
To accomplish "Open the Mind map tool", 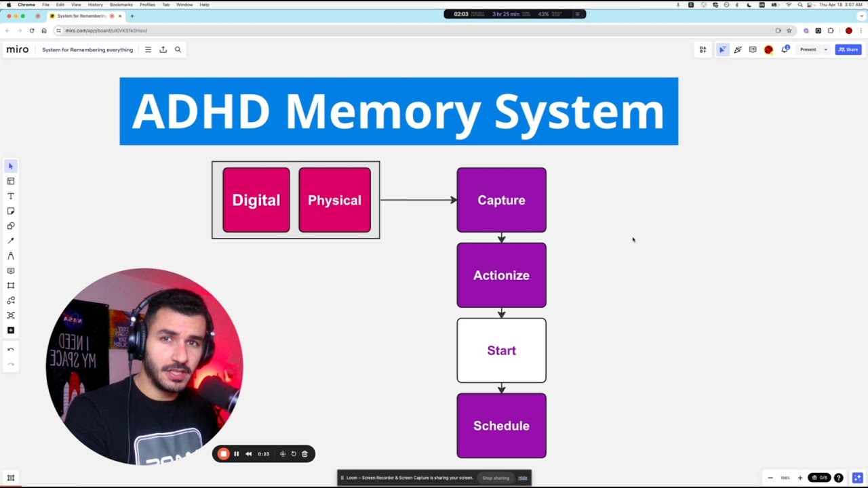I will click(x=11, y=315).
